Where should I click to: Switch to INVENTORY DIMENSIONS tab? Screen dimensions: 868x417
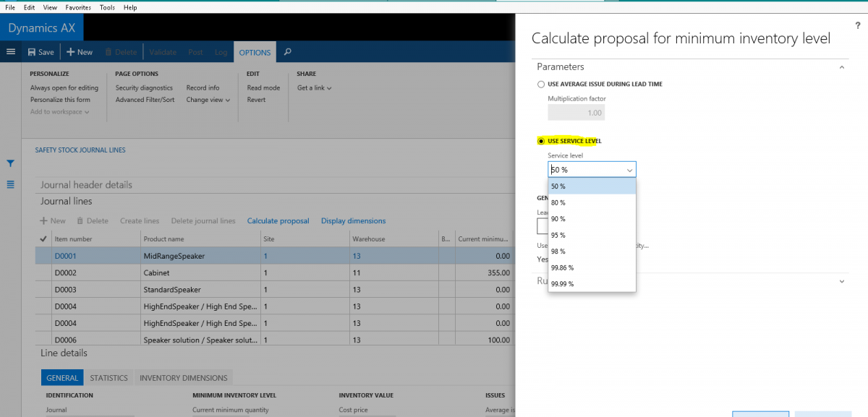click(x=184, y=378)
